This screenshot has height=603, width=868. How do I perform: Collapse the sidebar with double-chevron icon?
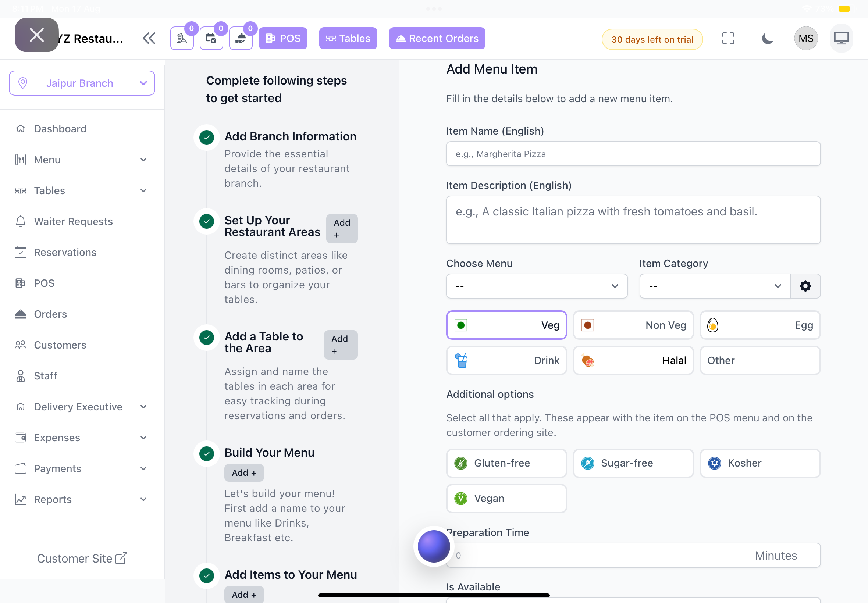(x=149, y=38)
